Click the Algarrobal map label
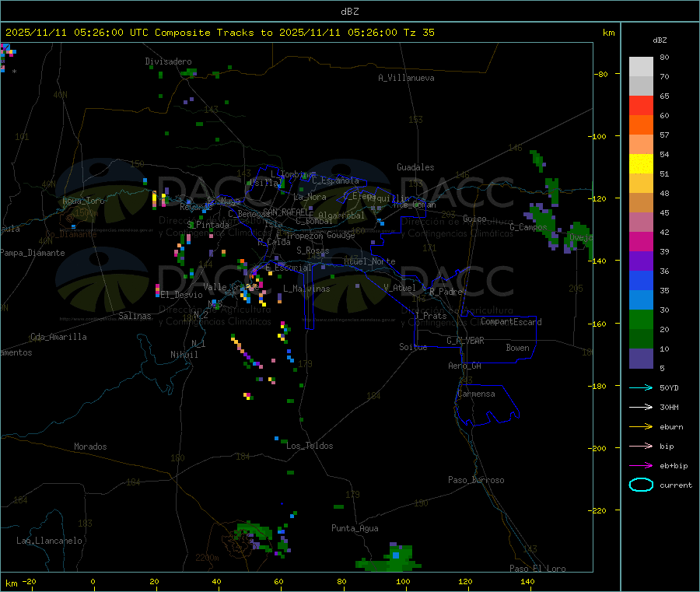700x592 pixels. click(x=341, y=215)
